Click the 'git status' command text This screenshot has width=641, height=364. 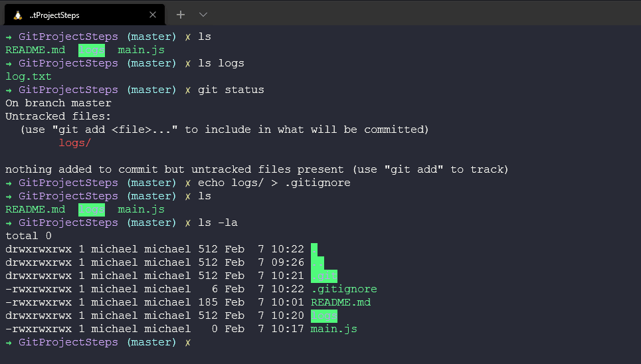tap(230, 90)
